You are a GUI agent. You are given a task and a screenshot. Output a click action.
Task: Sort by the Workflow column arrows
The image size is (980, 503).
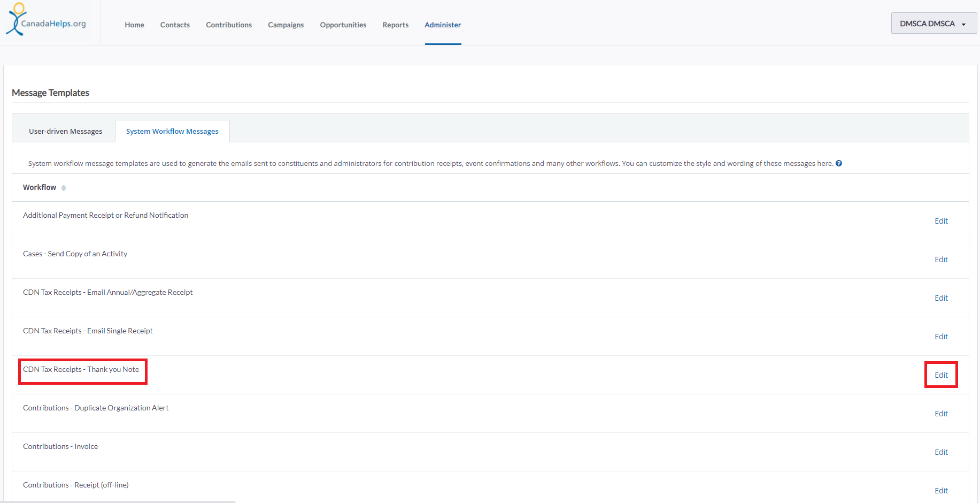pyautogui.click(x=64, y=188)
